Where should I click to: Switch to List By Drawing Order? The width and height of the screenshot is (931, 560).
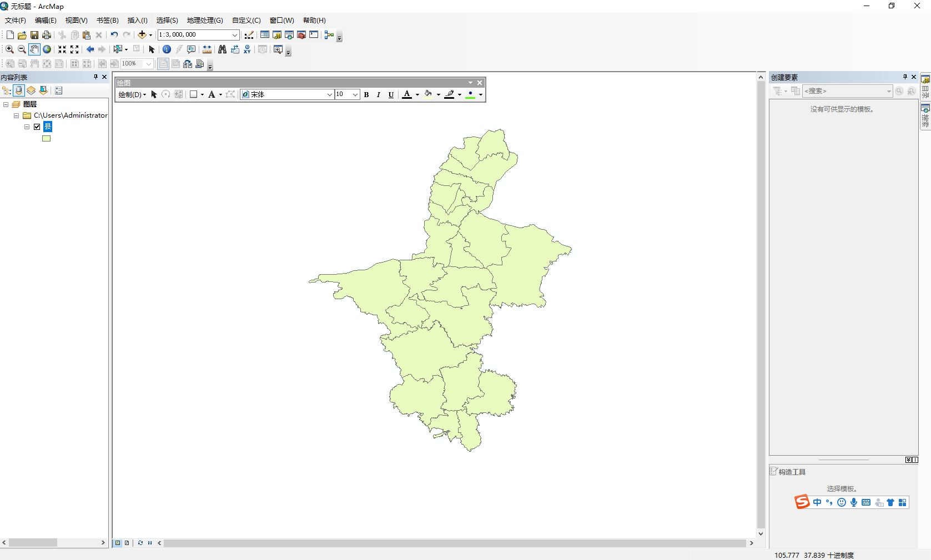7,90
